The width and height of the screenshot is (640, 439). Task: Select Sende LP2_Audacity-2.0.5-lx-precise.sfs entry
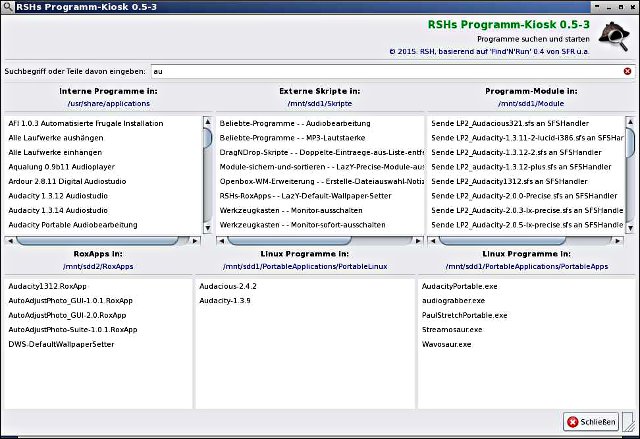tap(526, 225)
